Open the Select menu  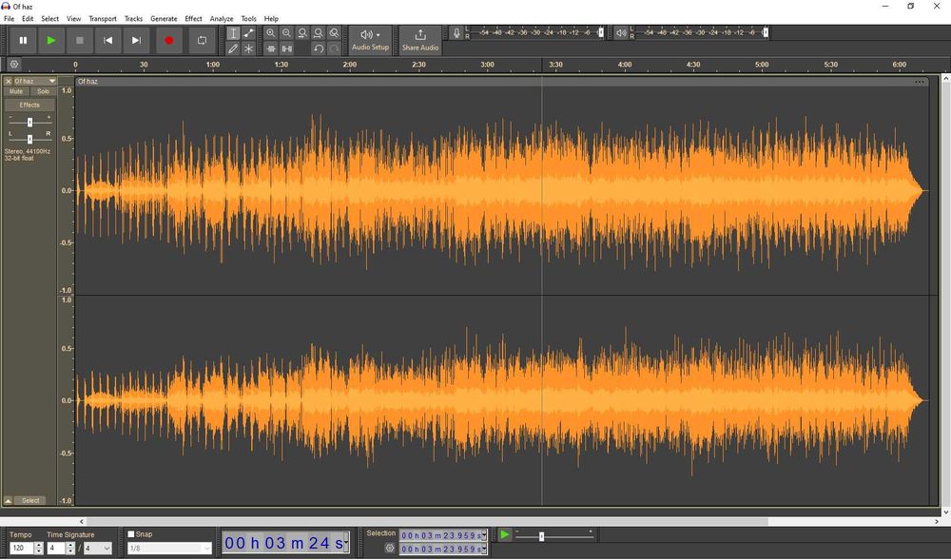pos(49,19)
